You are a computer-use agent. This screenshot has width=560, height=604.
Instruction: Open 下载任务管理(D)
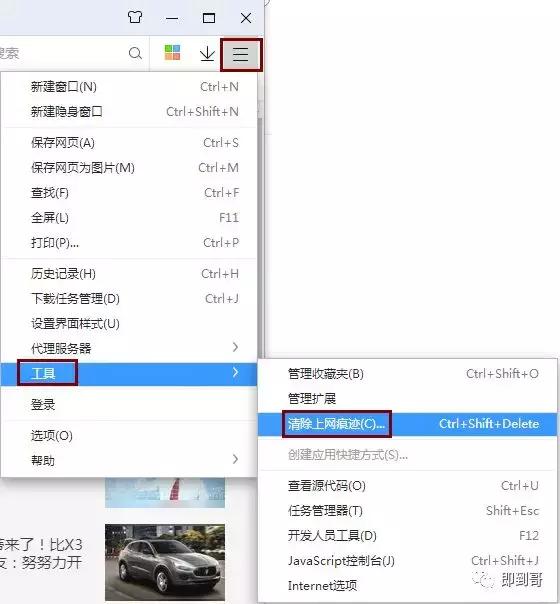click(x=129, y=299)
